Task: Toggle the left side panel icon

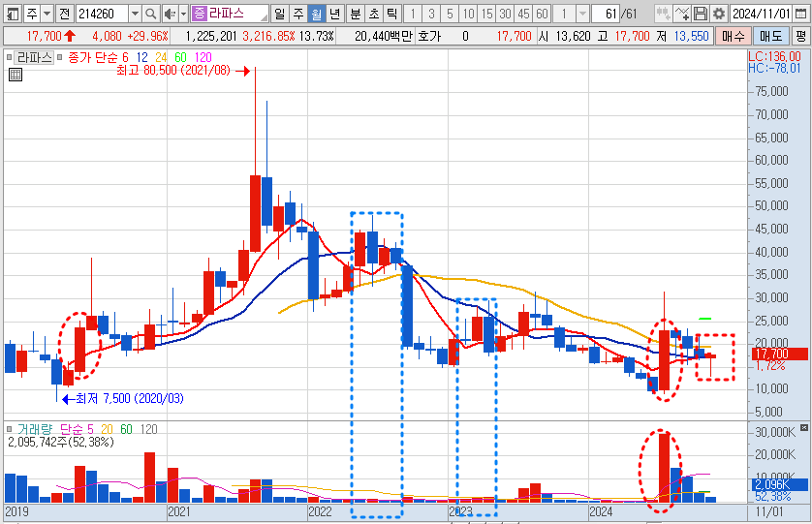Action: 13,14
